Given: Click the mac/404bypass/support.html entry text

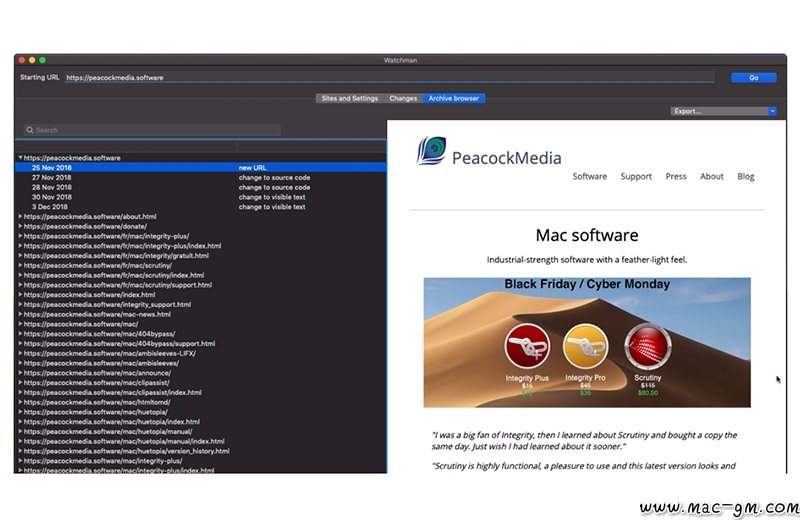Looking at the screenshot, I should [119, 343].
